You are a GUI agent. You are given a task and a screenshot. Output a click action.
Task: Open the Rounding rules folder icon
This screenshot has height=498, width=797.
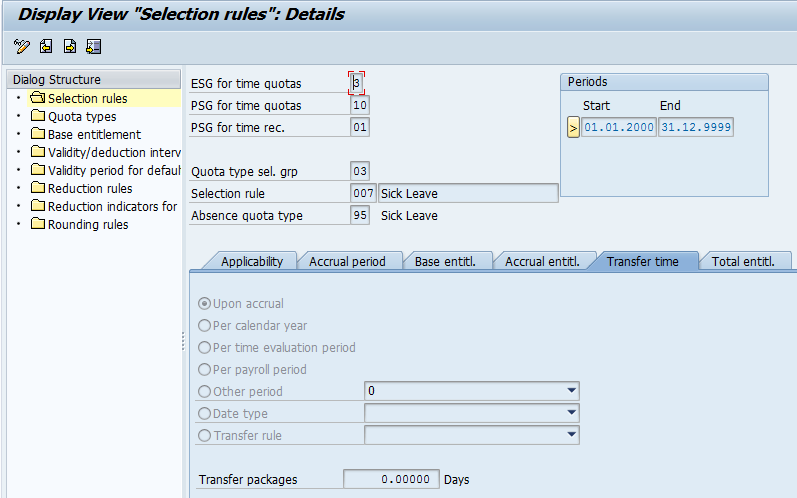pyautogui.click(x=39, y=225)
